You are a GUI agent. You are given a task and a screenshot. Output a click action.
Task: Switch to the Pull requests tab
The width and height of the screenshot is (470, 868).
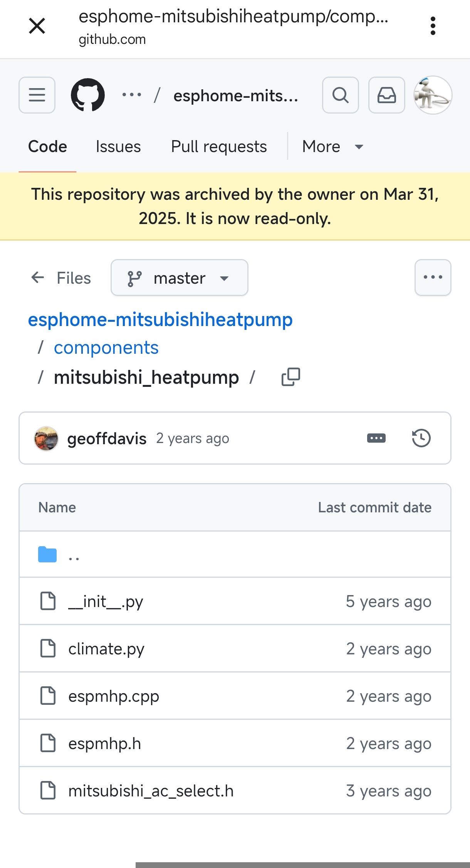click(x=218, y=147)
